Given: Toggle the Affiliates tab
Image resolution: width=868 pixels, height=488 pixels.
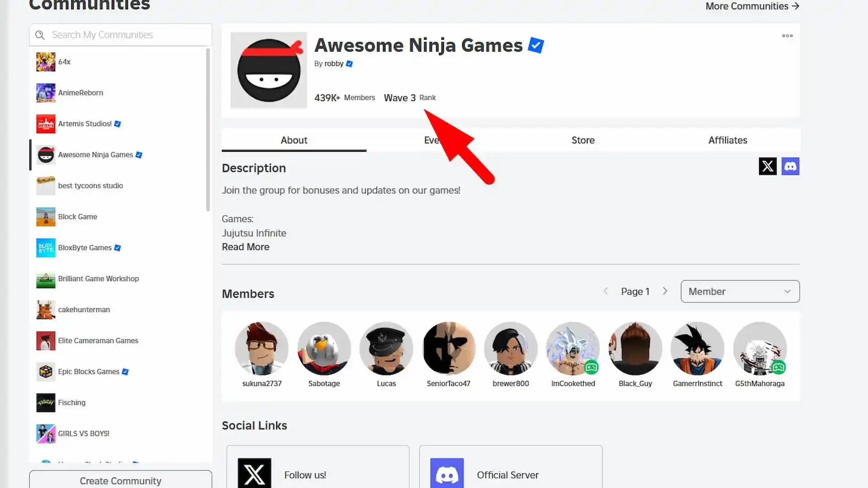Looking at the screenshot, I should (x=727, y=140).
